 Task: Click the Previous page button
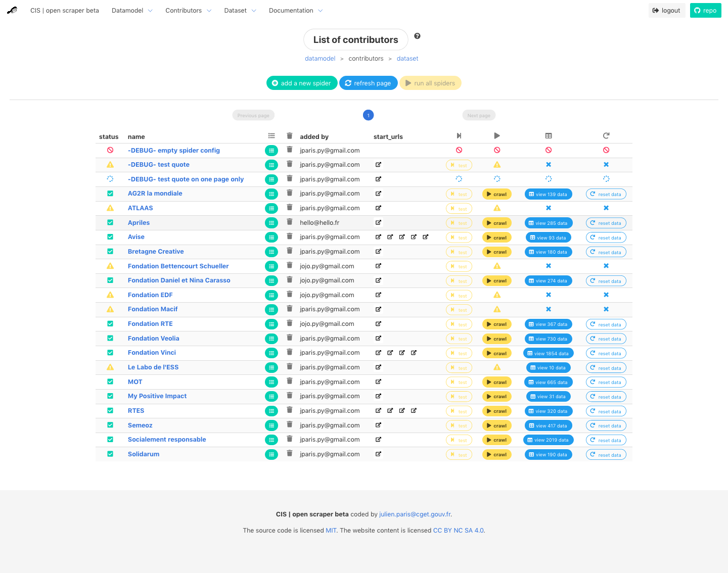click(253, 115)
